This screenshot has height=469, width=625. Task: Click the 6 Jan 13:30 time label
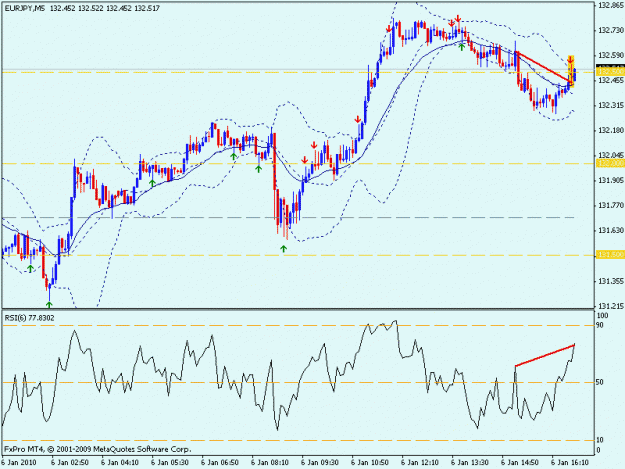coord(470,463)
